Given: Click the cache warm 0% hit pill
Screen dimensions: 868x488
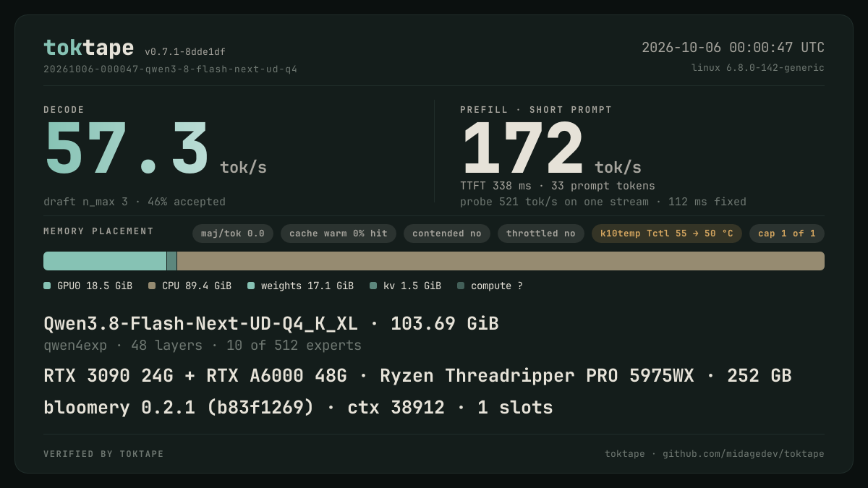Looking at the screenshot, I should [x=339, y=234].
